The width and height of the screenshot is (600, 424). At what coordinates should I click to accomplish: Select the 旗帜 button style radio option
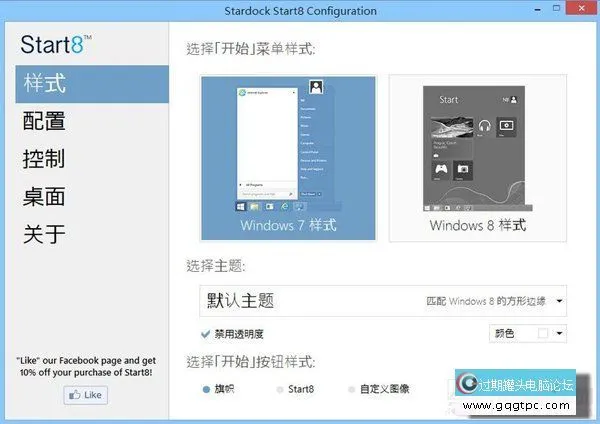tap(206, 387)
